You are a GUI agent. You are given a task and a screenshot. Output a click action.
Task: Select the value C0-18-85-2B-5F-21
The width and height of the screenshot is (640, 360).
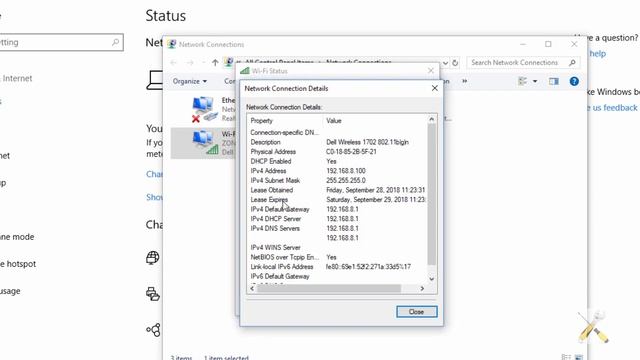[x=351, y=151]
